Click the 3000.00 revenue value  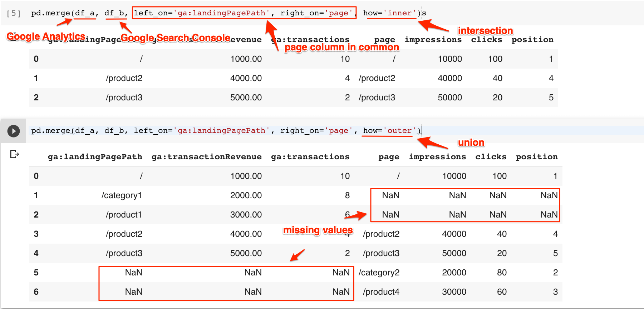click(x=246, y=215)
